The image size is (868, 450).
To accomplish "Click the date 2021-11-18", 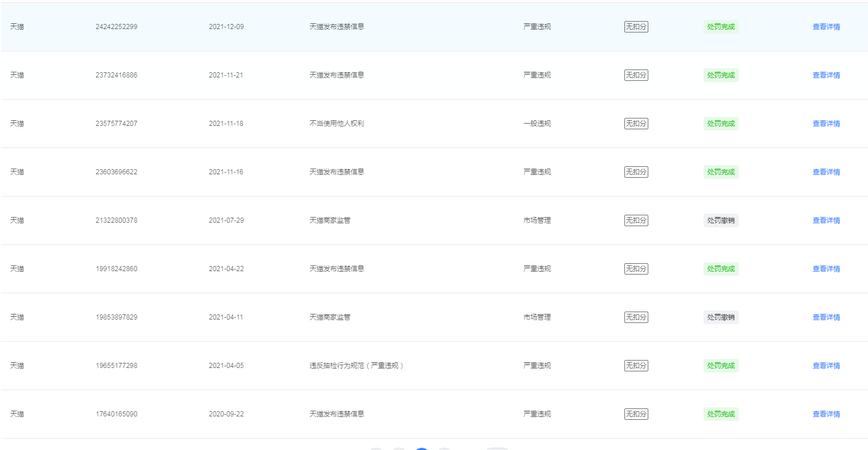I will tap(226, 124).
